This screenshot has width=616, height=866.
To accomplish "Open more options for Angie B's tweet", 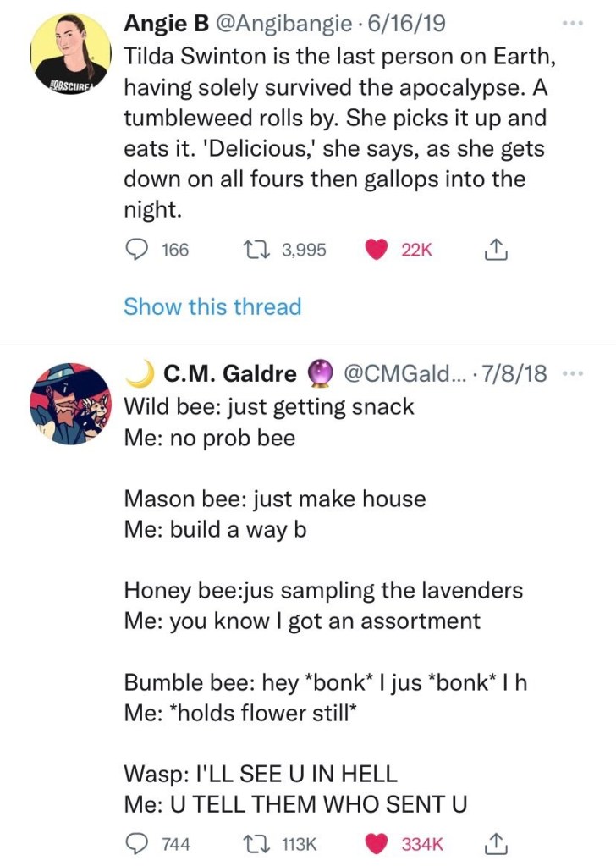I will 573,24.
